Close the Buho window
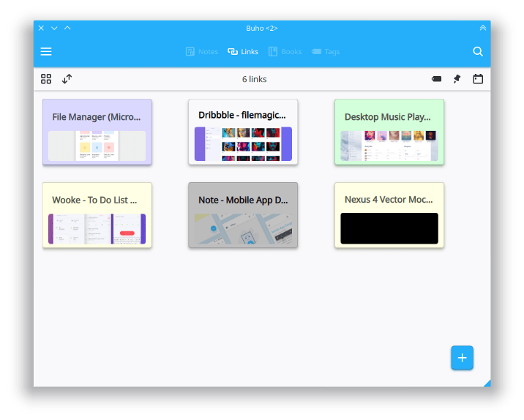The image size is (524, 420). pos(41,28)
